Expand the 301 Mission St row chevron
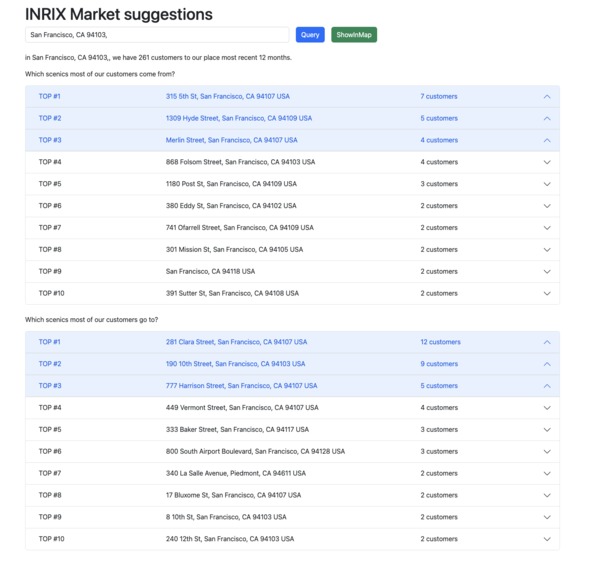 coord(547,250)
